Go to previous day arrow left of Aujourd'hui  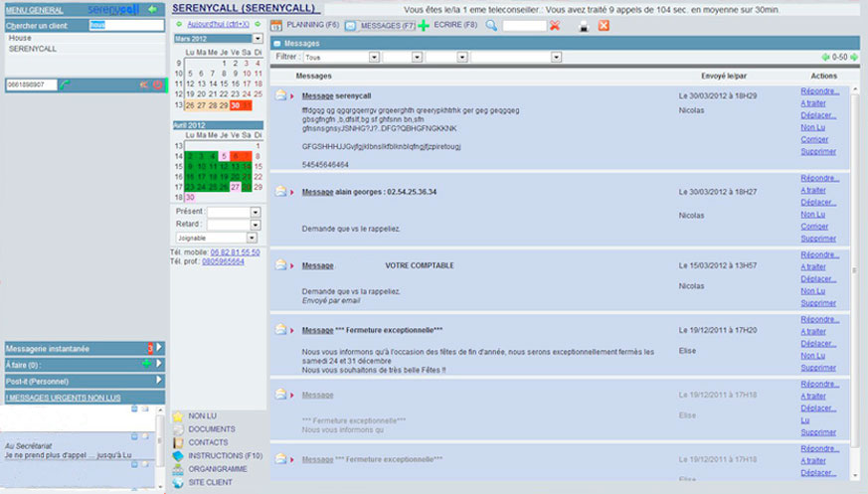(179, 24)
